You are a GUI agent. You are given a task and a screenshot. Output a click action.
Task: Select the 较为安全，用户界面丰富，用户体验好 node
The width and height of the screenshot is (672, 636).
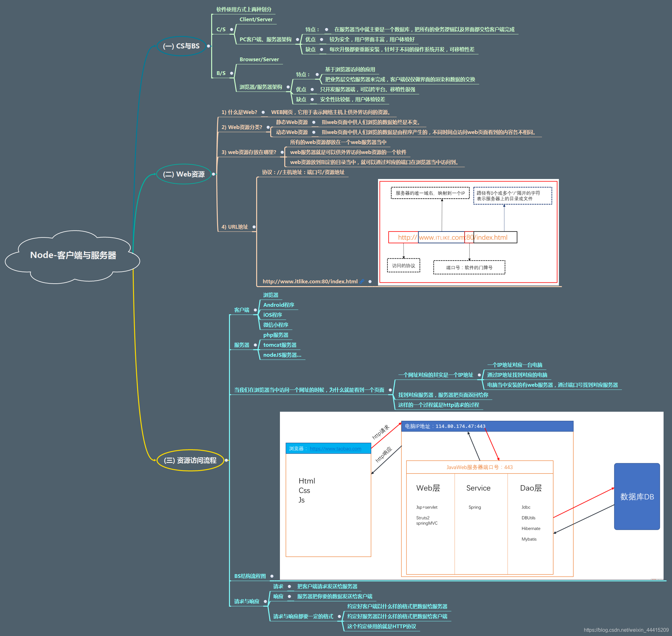[372, 40]
